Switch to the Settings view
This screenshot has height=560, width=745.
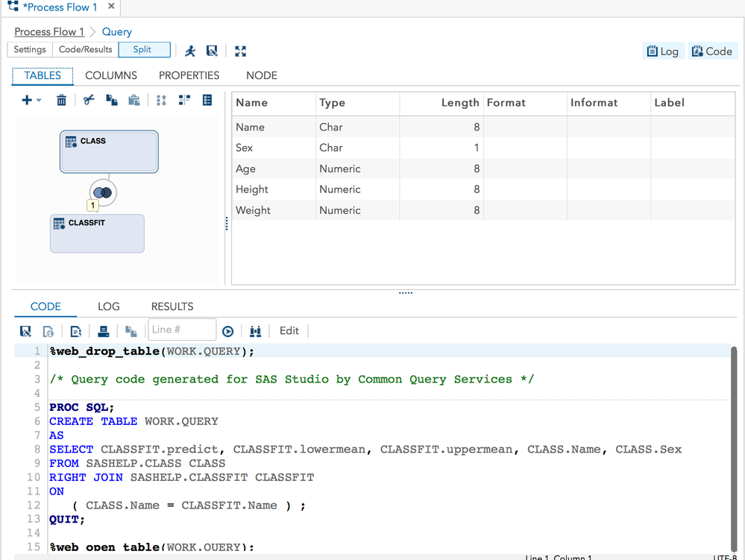tap(30, 50)
